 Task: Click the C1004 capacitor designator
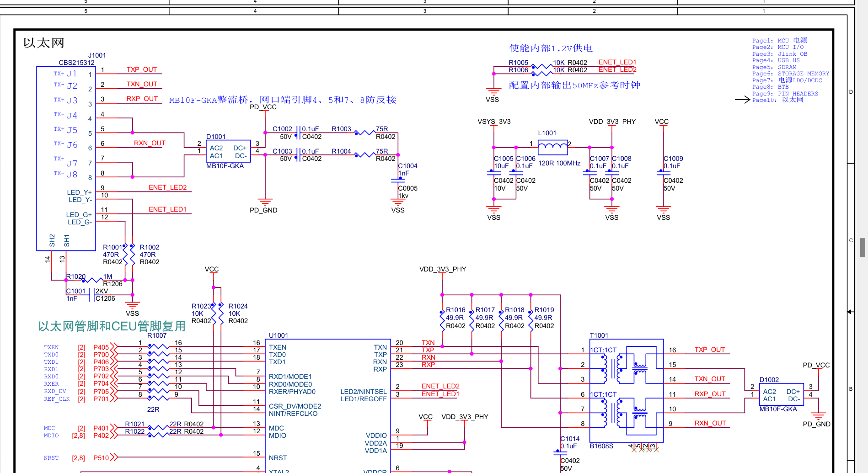[407, 166]
